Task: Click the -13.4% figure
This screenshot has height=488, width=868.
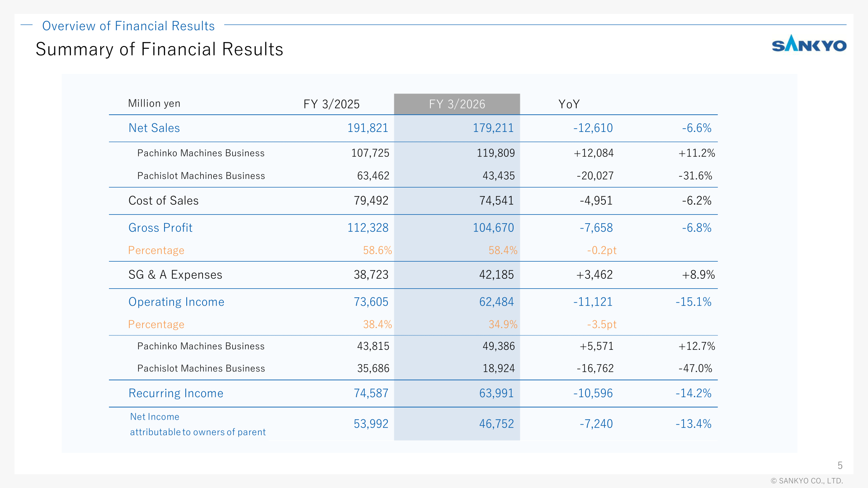Action: coord(693,424)
